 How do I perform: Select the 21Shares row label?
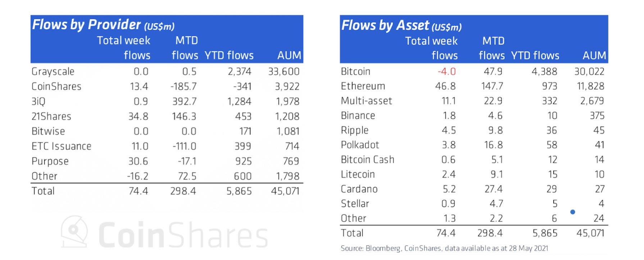click(51, 116)
